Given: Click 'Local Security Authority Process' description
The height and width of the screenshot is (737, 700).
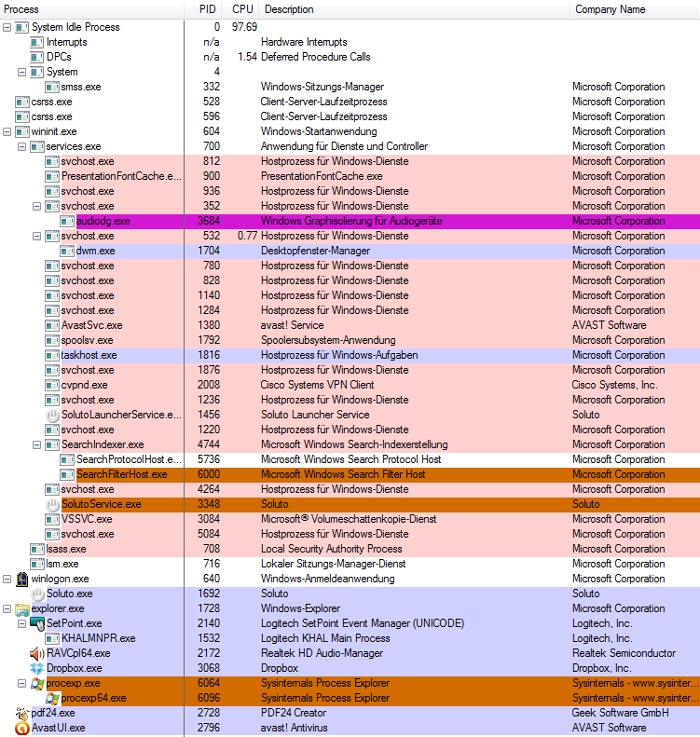Looking at the screenshot, I should coord(332,549).
